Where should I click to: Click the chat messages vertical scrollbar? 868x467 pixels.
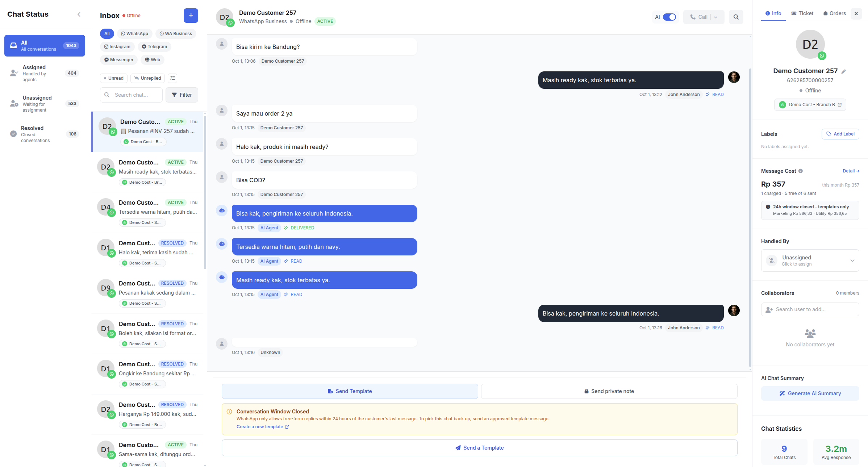tap(750, 217)
